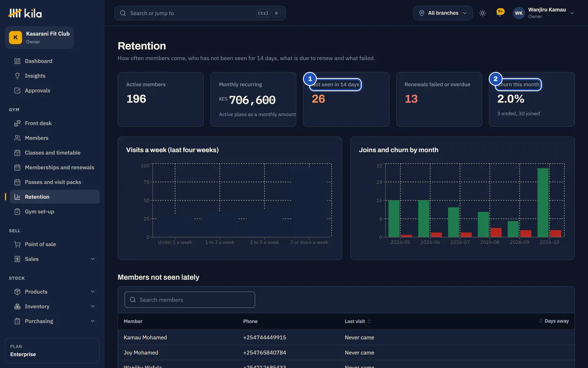Viewport: 588px width, 368px height.
Task: Expand the Purchasing submenu chevron
Action: pos(93,321)
